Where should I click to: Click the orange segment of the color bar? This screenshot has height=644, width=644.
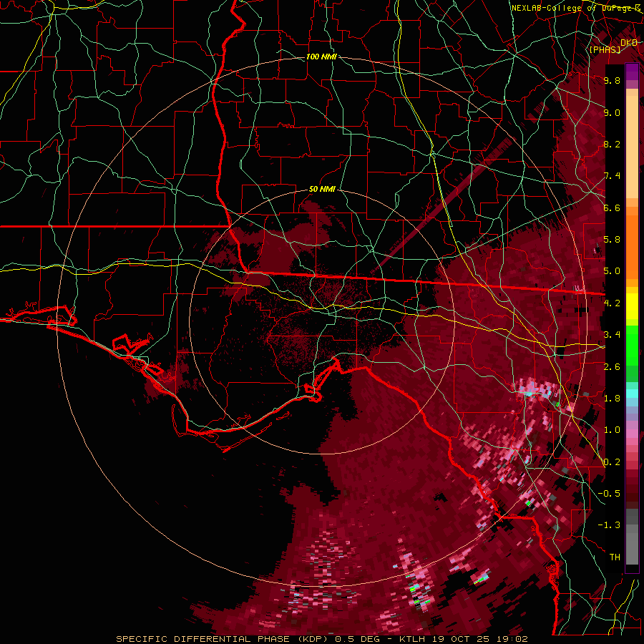click(632, 243)
